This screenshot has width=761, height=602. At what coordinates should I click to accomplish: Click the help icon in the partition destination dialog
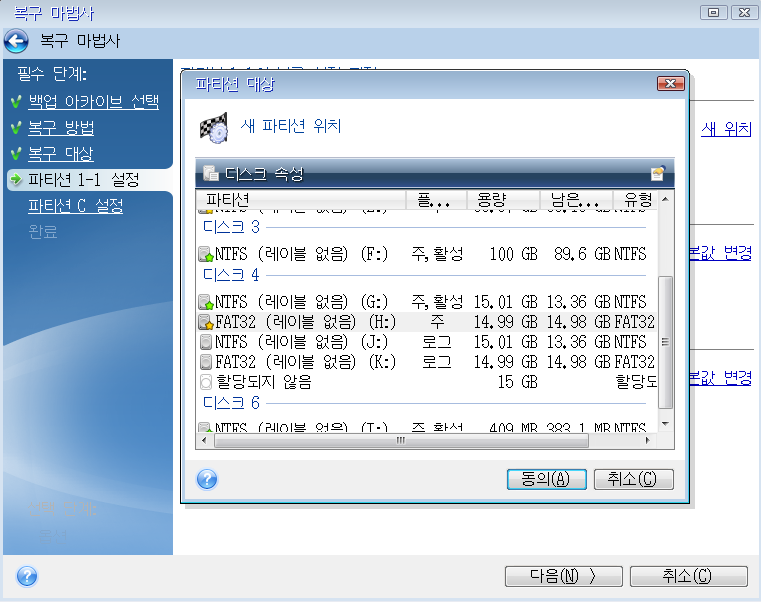(x=207, y=479)
